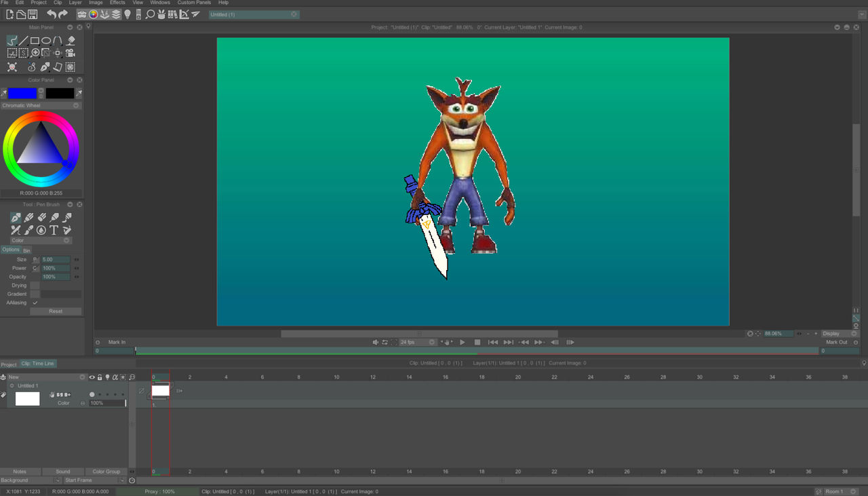This screenshot has width=868, height=496.
Task: Select the camera tool in Main Panel
Action: coord(71,53)
